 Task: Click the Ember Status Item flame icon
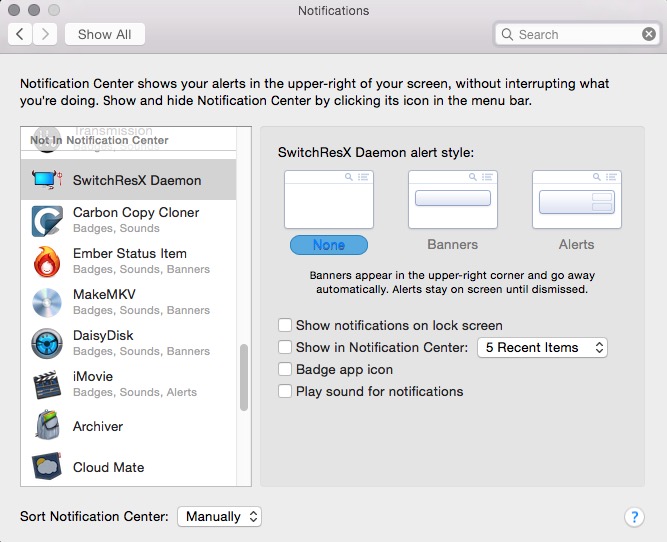pos(47,261)
